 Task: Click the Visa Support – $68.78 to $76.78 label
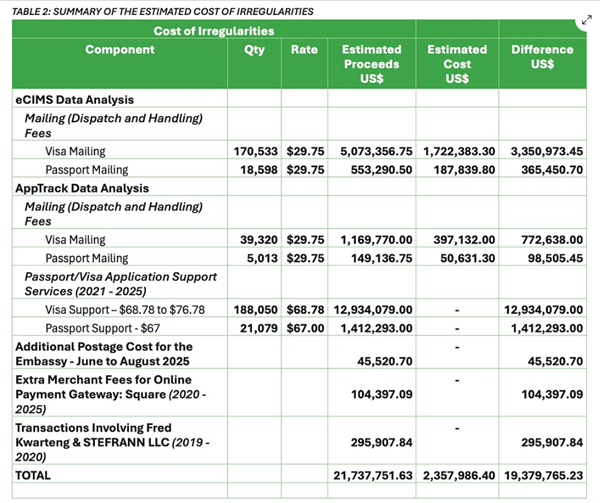point(125,309)
